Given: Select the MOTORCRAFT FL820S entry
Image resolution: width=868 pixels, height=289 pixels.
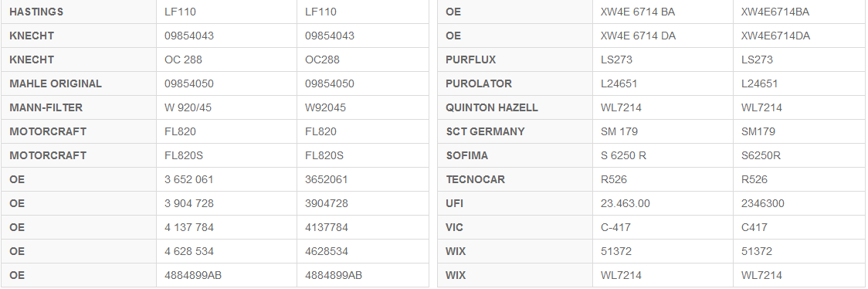Looking at the screenshot, I should [x=184, y=155].
